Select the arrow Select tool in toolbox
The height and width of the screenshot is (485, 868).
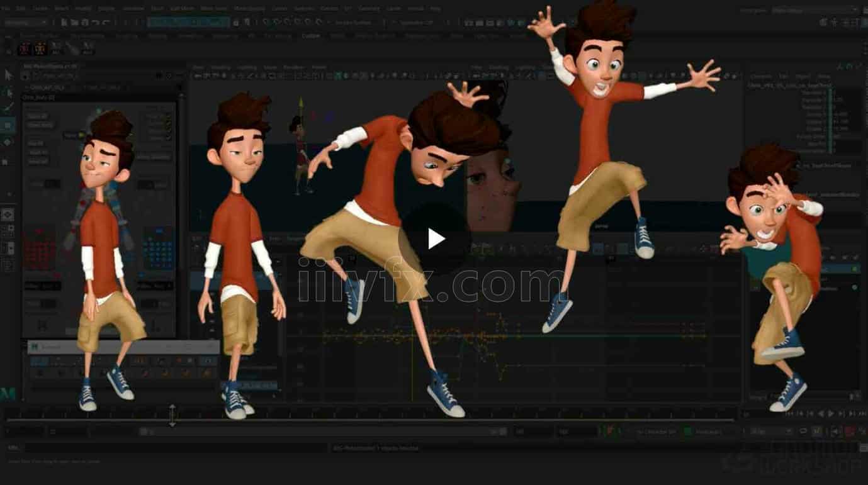coord(8,75)
